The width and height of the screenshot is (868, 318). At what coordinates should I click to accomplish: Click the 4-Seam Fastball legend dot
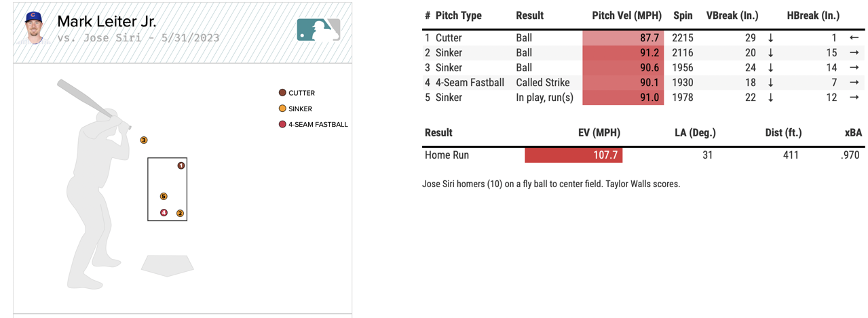[282, 125]
